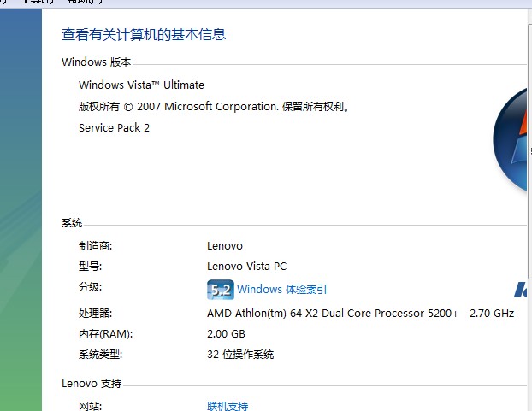The width and height of the screenshot is (532, 411).
Task: Click the Lenovo Vista PC model value
Action: pyautogui.click(x=246, y=266)
